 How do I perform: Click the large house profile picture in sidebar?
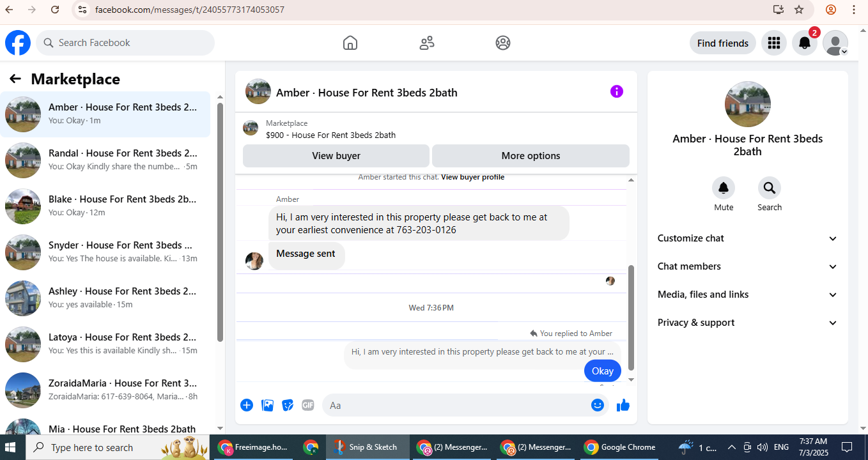point(748,104)
